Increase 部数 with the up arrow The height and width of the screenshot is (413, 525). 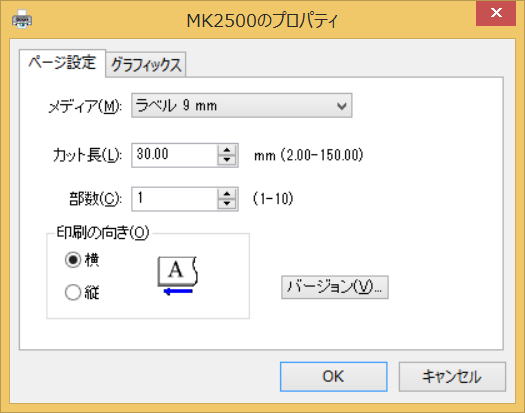click(227, 194)
